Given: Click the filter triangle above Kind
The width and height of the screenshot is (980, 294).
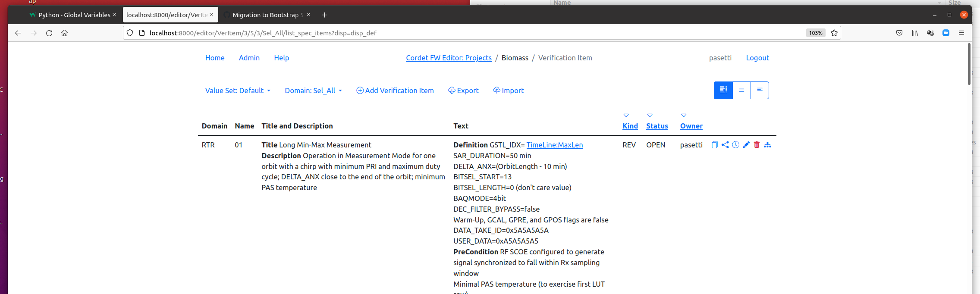Looking at the screenshot, I should [x=626, y=115].
